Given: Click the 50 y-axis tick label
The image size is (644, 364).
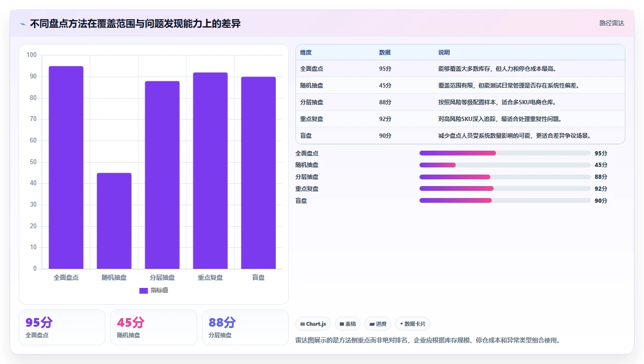Looking at the screenshot, I should click(34, 162).
